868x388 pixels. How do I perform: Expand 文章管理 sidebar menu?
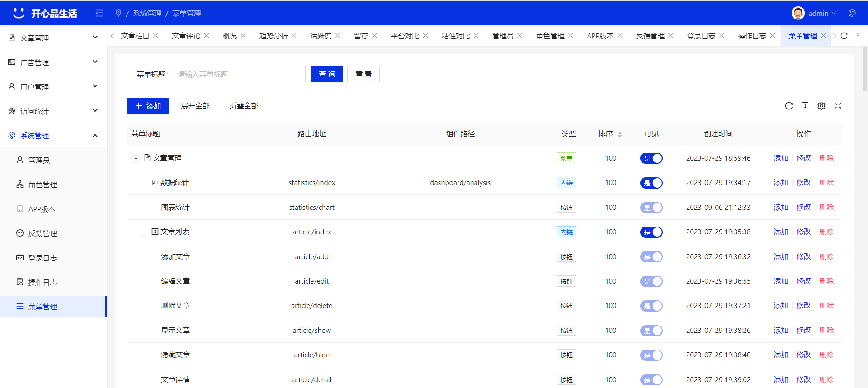53,38
